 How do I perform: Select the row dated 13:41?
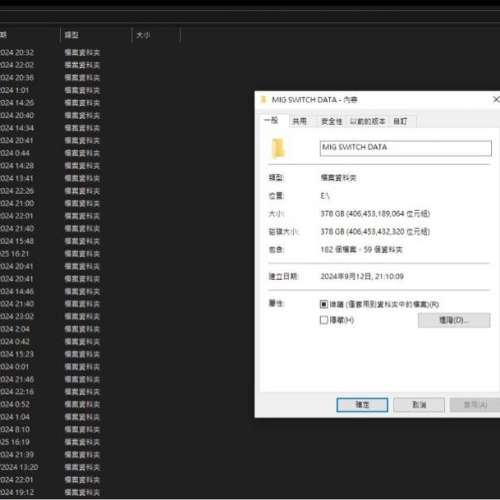pyautogui.click(x=50, y=178)
